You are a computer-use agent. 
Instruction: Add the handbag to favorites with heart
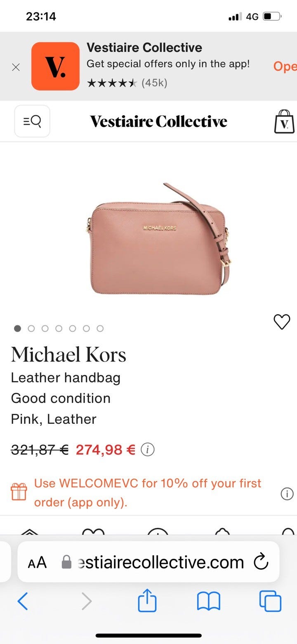pyautogui.click(x=282, y=322)
